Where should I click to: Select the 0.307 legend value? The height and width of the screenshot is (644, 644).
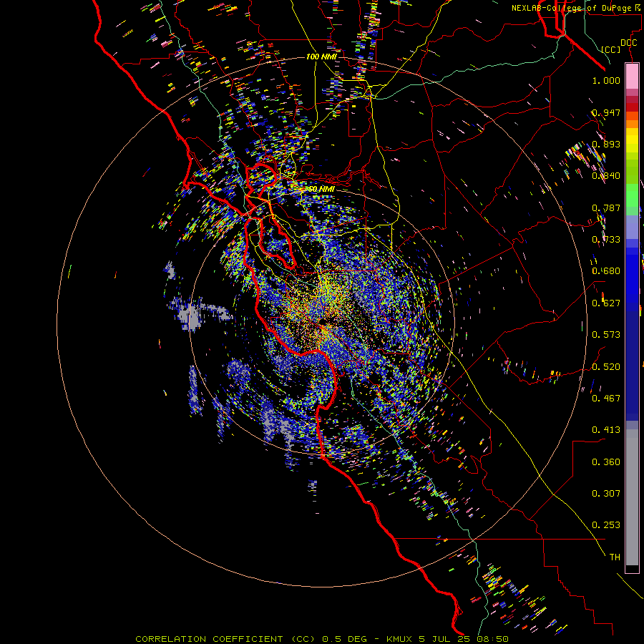click(x=606, y=494)
